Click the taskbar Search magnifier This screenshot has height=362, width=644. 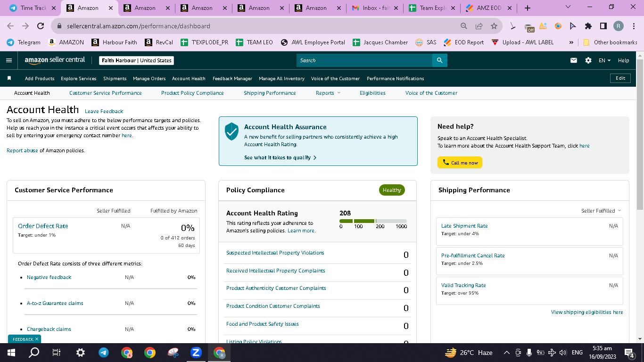pos(34,352)
